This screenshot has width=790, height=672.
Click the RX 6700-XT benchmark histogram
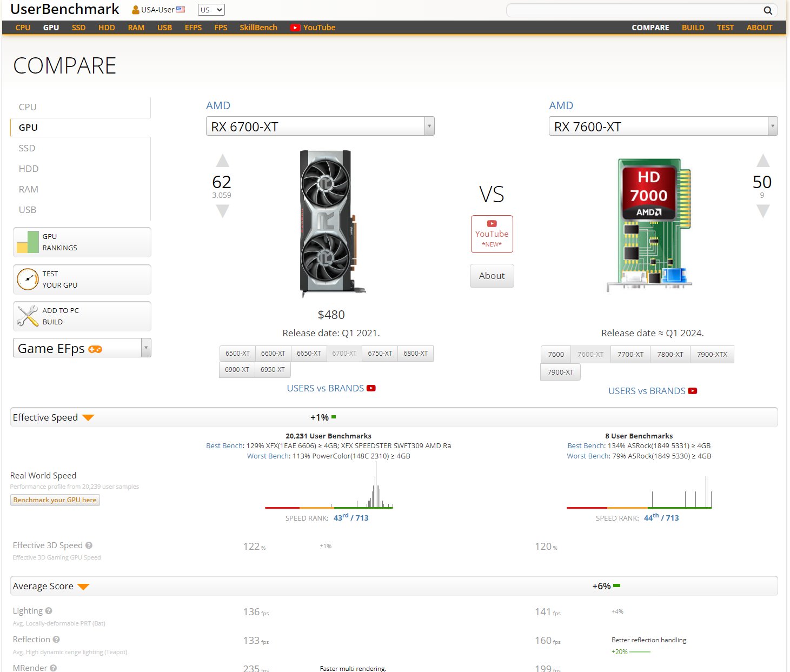pyautogui.click(x=329, y=484)
